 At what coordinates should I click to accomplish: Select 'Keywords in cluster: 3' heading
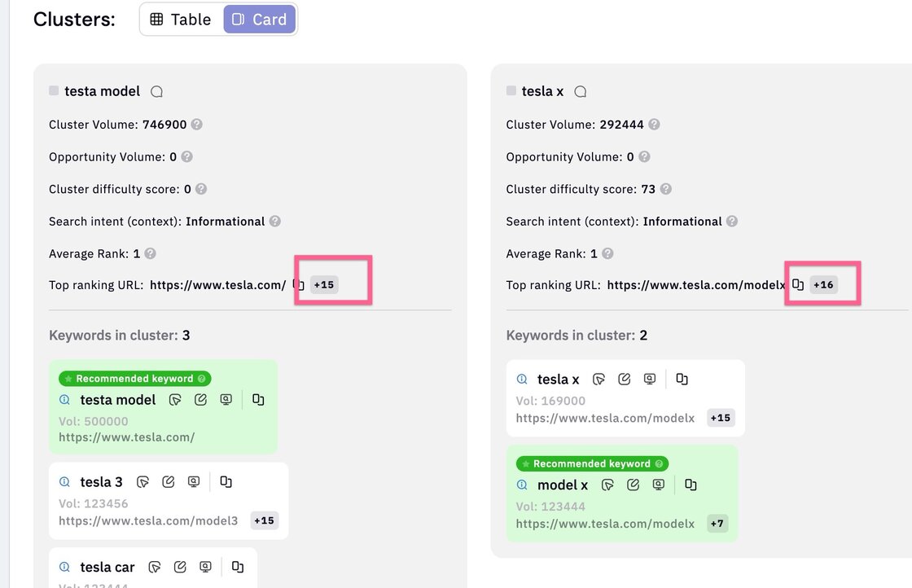(119, 336)
